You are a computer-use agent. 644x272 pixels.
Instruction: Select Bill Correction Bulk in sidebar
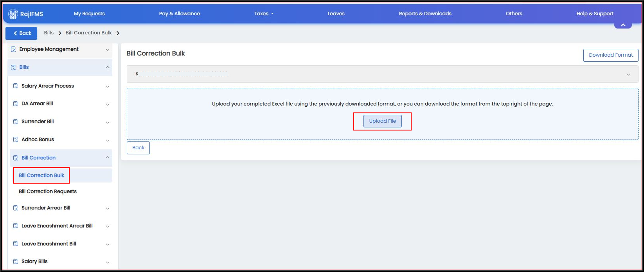(41, 175)
